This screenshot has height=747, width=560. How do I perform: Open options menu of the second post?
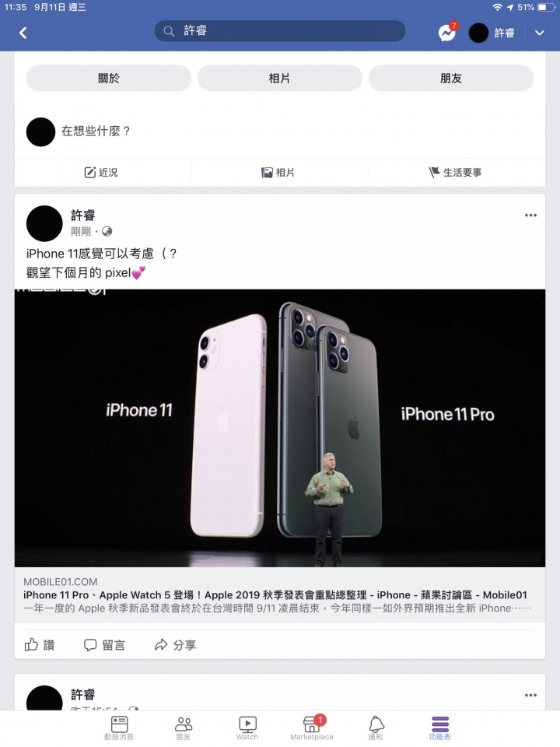coord(530,695)
